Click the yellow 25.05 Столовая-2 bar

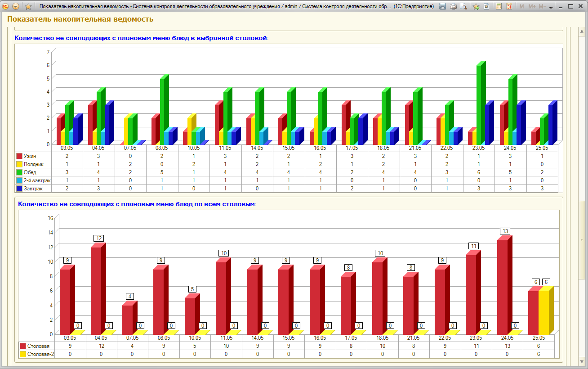544,310
